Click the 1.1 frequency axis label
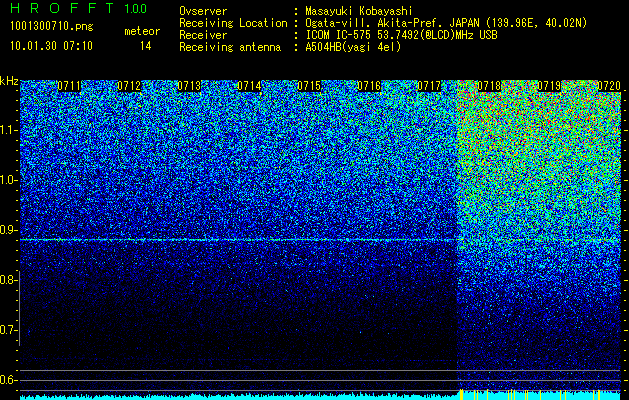 9,130
